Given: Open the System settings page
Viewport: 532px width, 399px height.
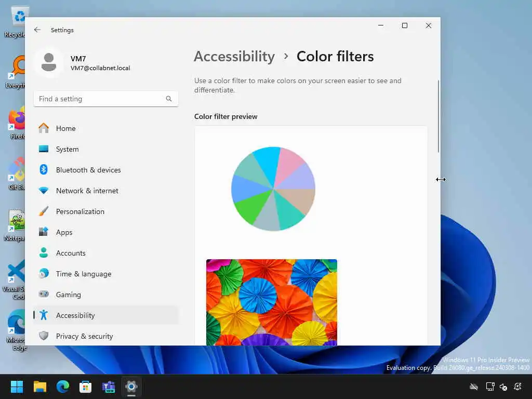Looking at the screenshot, I should click(106, 149).
